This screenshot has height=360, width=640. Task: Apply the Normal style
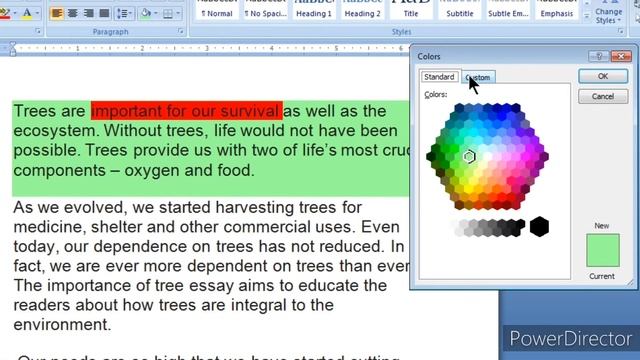[x=217, y=10]
